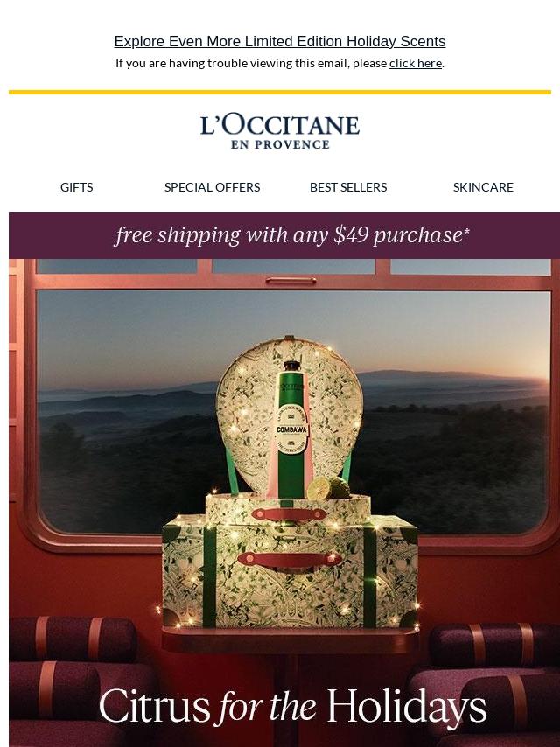Click the yellow divider line under header
The height and width of the screenshot is (747, 560).
coord(280,92)
